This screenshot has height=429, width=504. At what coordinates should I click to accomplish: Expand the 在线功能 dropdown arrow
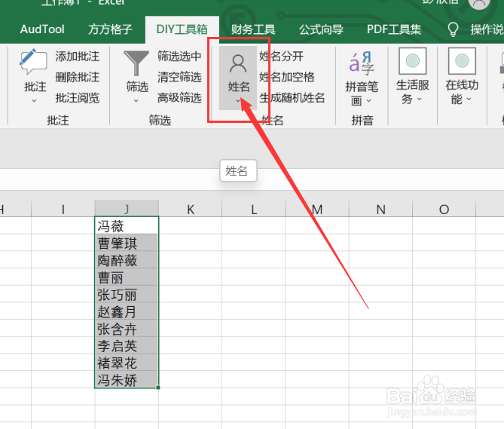(469, 99)
